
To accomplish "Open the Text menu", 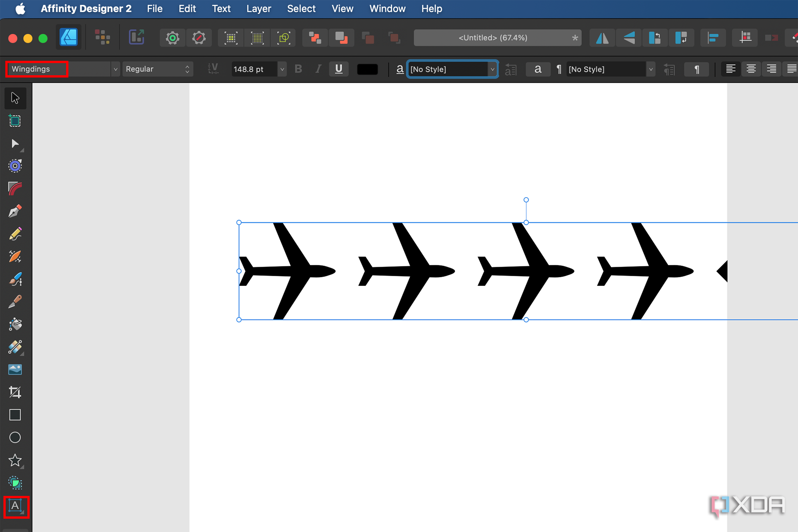I will point(221,8).
